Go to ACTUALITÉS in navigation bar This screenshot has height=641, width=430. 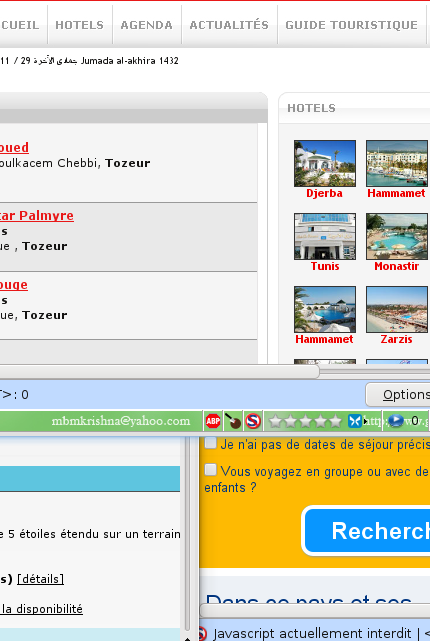(x=229, y=25)
